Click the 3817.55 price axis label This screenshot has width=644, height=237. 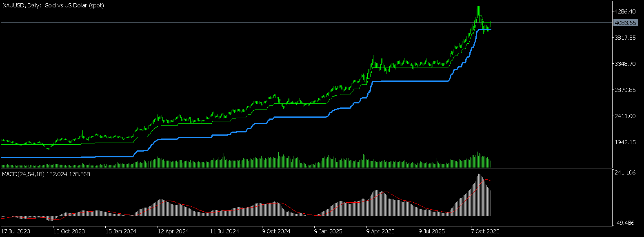tap(625, 38)
